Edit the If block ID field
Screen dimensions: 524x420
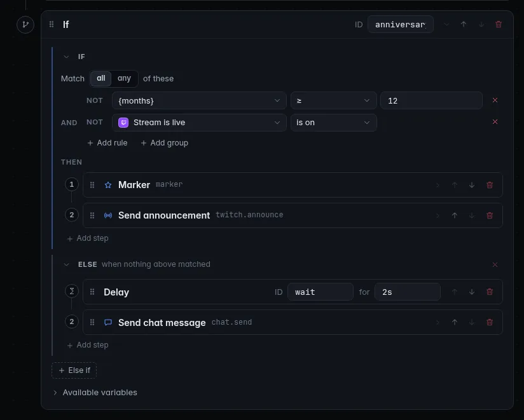(401, 24)
